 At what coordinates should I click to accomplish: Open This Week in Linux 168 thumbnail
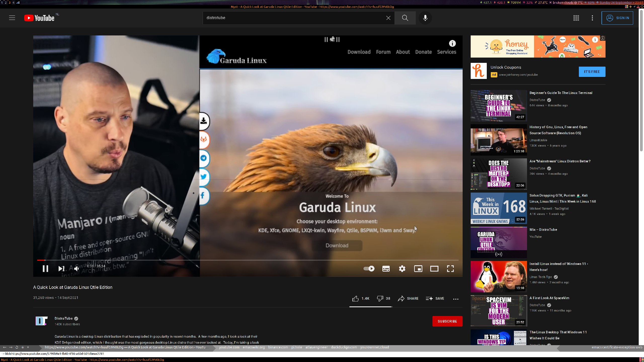coord(499,208)
